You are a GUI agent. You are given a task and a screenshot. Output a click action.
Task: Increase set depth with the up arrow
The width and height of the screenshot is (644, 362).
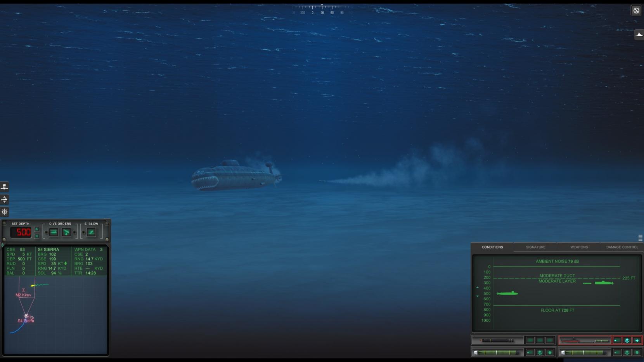(x=37, y=229)
